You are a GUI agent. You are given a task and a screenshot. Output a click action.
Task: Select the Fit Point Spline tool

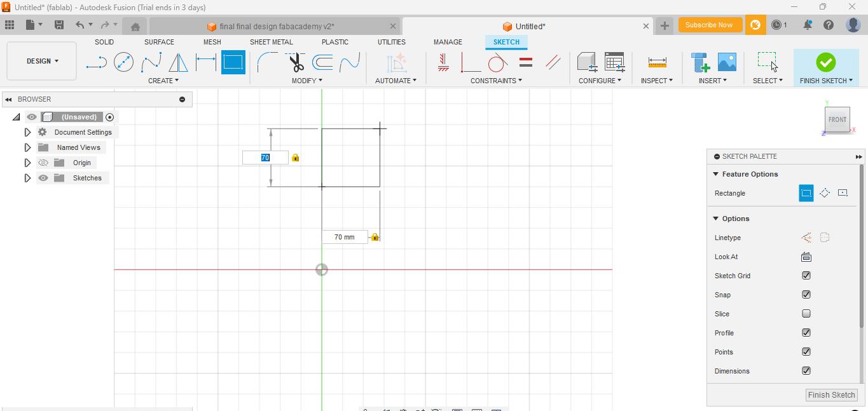coord(151,62)
